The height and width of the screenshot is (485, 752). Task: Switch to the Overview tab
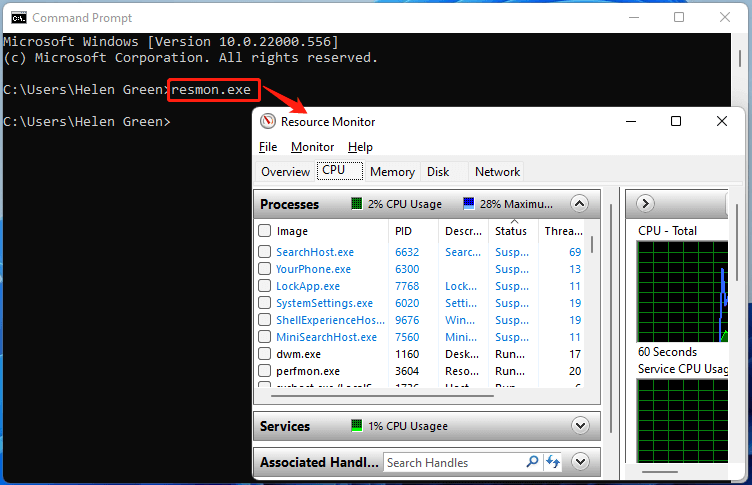coord(285,172)
